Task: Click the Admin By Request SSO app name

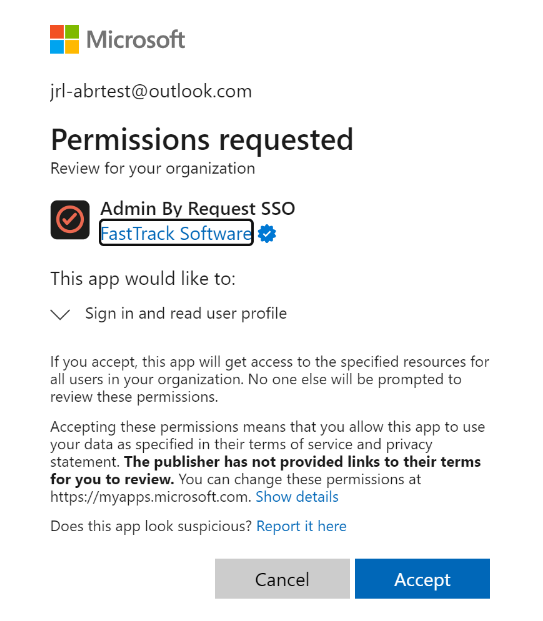Action: click(x=198, y=208)
